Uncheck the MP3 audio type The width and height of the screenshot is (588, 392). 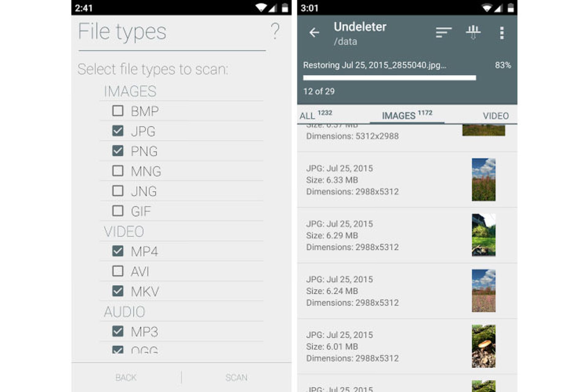tap(118, 331)
